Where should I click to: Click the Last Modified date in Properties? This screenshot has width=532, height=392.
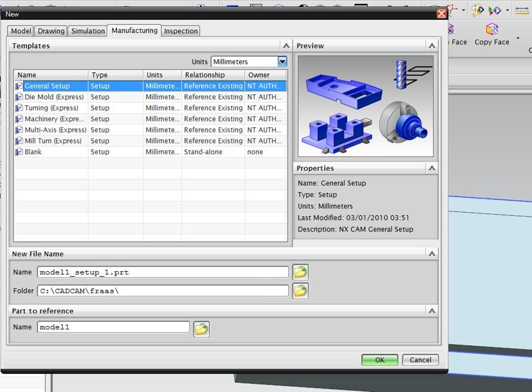click(x=353, y=217)
